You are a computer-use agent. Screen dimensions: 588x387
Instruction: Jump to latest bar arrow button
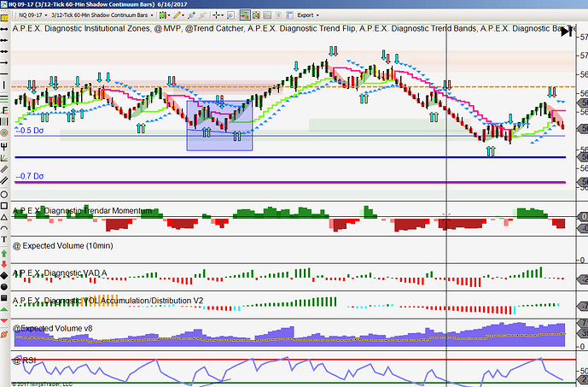tap(567, 32)
